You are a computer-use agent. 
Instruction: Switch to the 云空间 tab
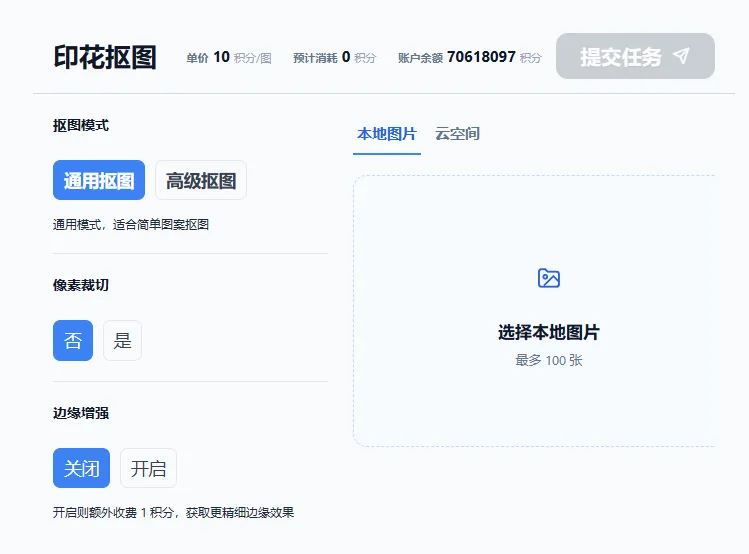point(457,134)
